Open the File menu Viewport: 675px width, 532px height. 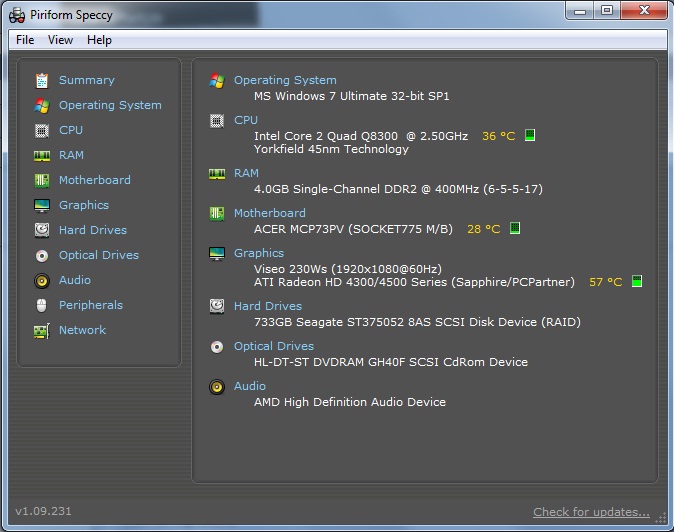tap(25, 40)
